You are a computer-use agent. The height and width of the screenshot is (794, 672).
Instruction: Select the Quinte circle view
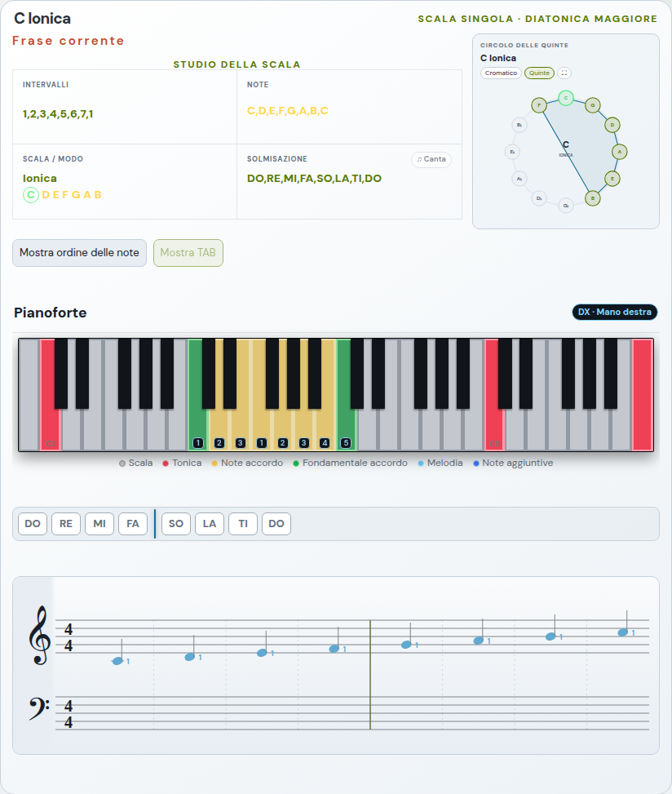click(539, 73)
